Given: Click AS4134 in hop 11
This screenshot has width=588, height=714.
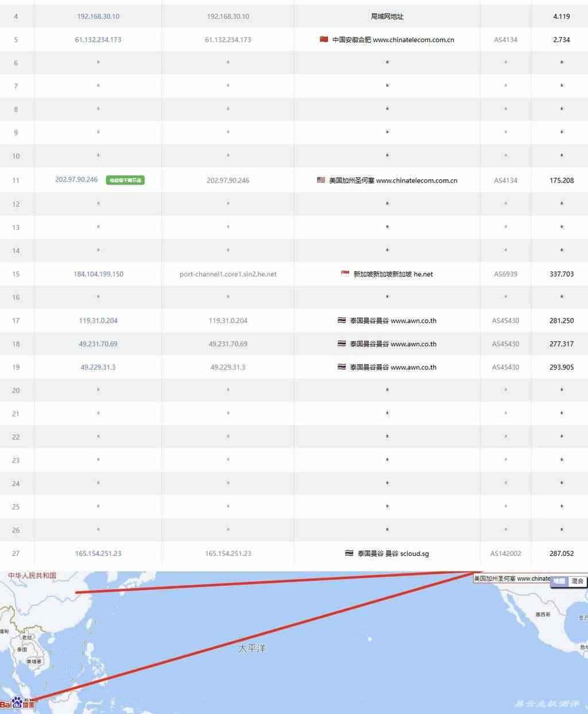Looking at the screenshot, I should click(506, 180).
